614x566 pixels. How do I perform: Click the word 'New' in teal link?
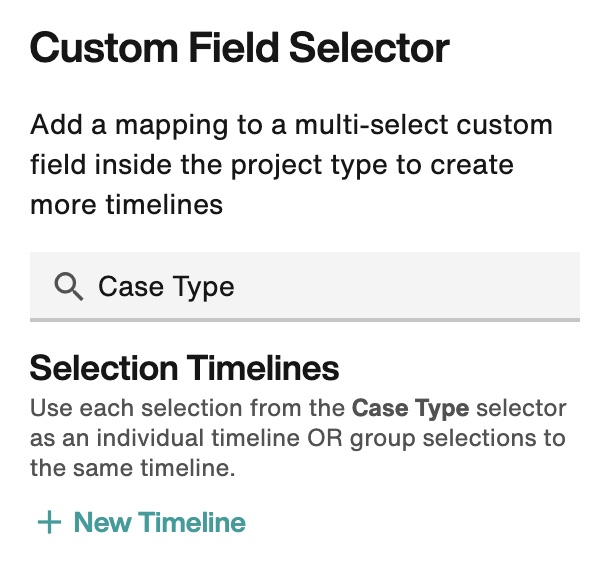click(103, 522)
